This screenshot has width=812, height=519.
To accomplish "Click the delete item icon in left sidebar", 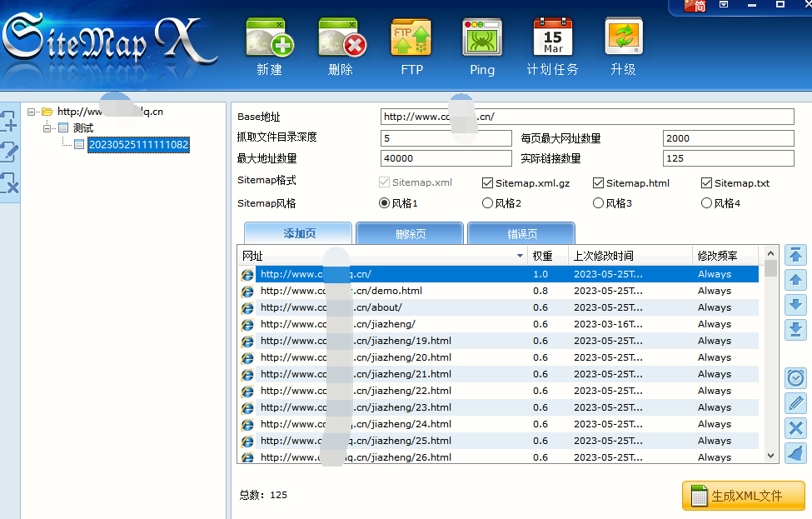I will [x=9, y=182].
